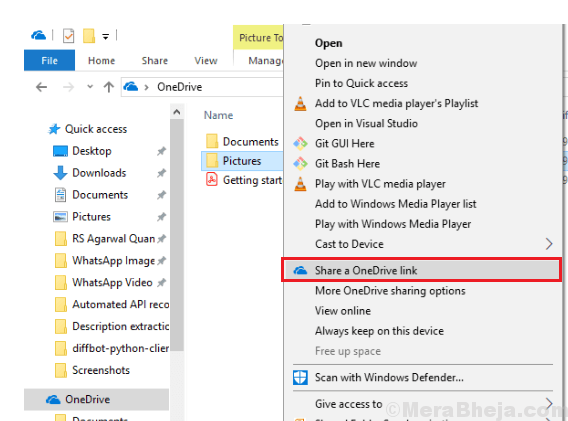Choose Add to VLC media player's Playlist
Screen dimensions: 568x421
pos(396,104)
